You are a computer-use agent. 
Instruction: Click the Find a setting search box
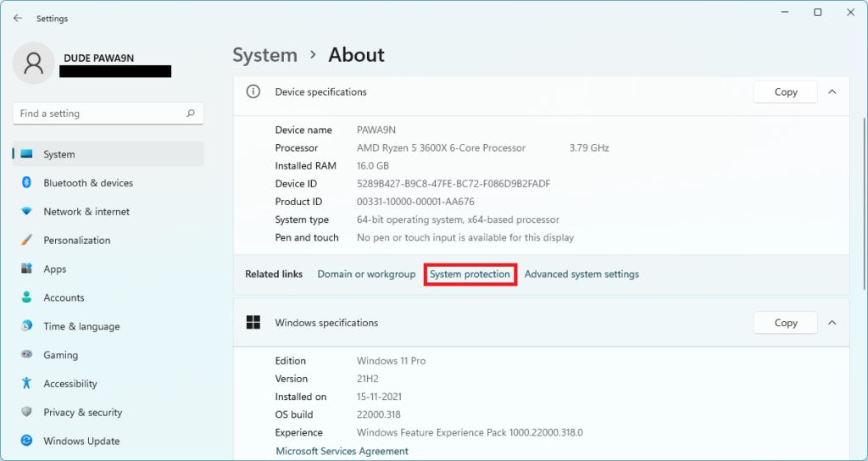point(97,114)
